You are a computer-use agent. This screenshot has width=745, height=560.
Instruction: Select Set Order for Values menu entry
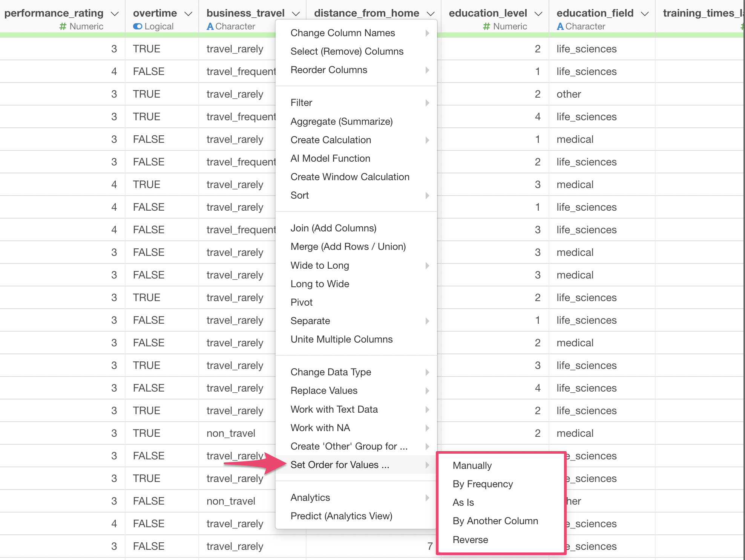point(339,465)
